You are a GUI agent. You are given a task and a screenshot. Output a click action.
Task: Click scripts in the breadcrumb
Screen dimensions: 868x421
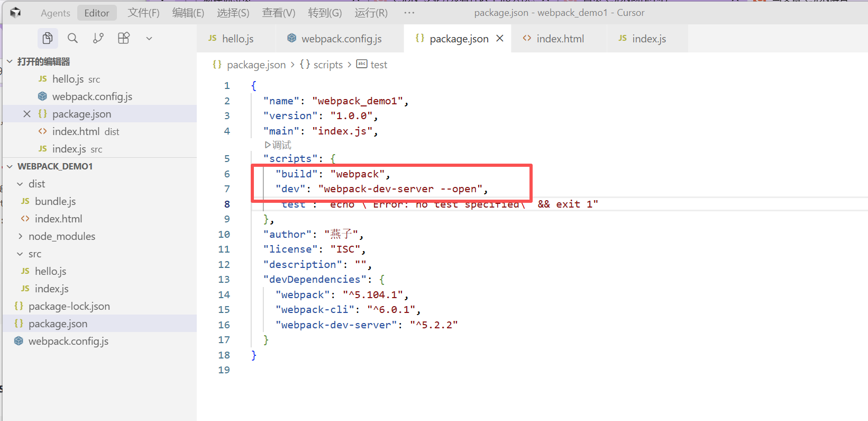coord(328,65)
